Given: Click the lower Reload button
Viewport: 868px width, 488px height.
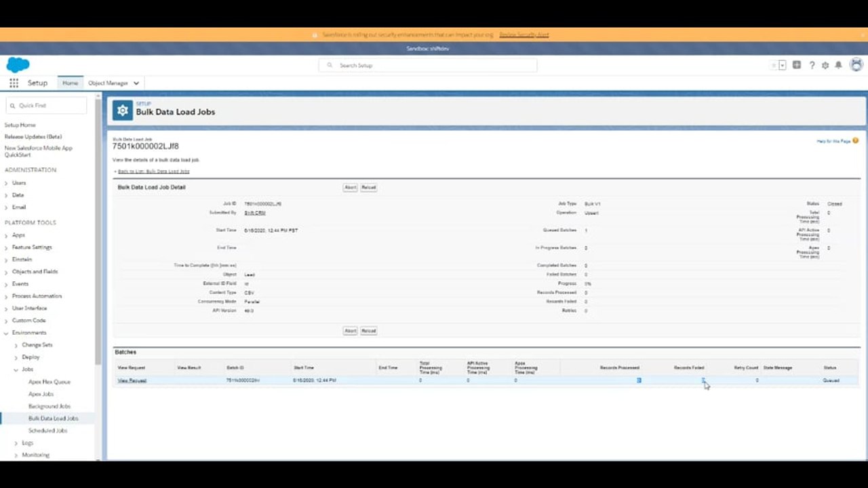Looking at the screenshot, I should 368,331.
